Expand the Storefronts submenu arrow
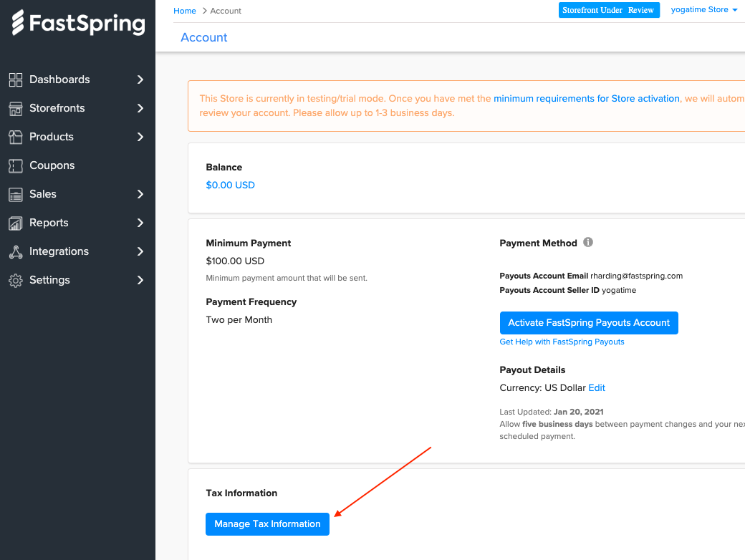 point(140,108)
